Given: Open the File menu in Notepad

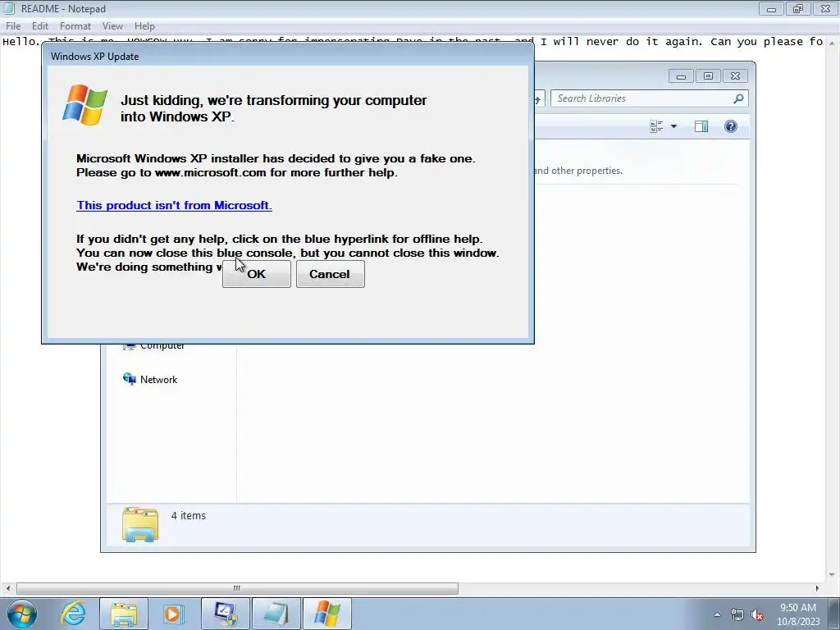Looking at the screenshot, I should [x=13, y=25].
